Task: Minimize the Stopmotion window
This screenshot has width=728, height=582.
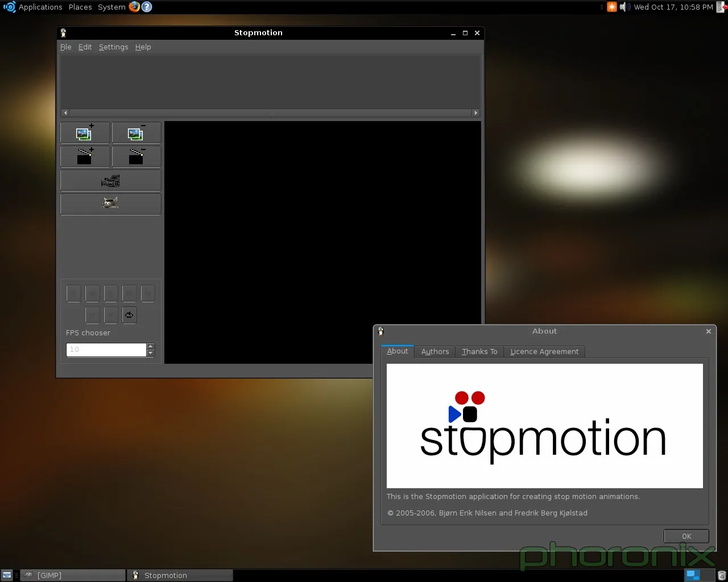Action: tap(453, 33)
